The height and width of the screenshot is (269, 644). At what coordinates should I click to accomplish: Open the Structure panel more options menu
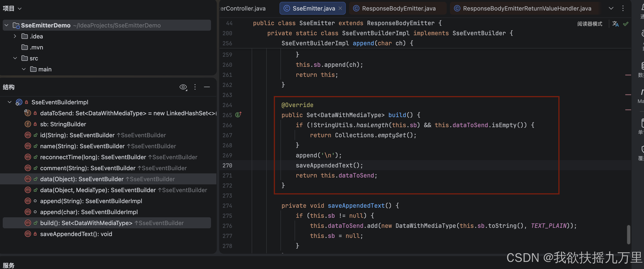point(195,87)
